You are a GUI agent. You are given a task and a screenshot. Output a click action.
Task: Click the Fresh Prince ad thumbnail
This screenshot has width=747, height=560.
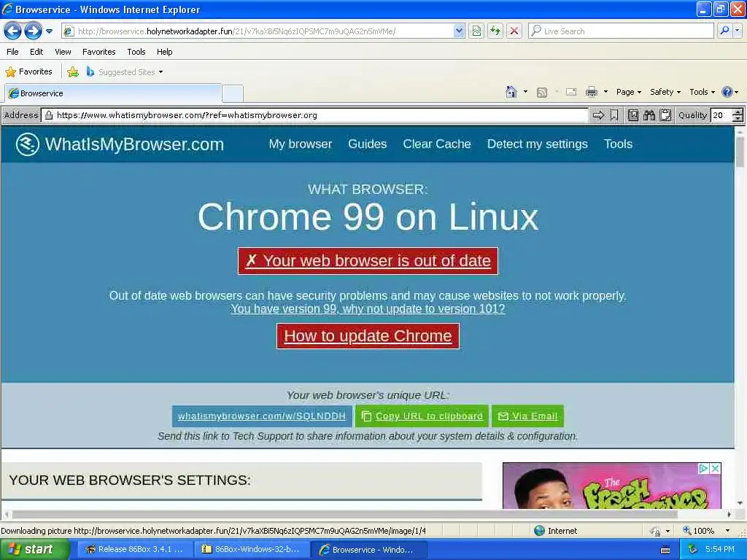tap(612, 486)
